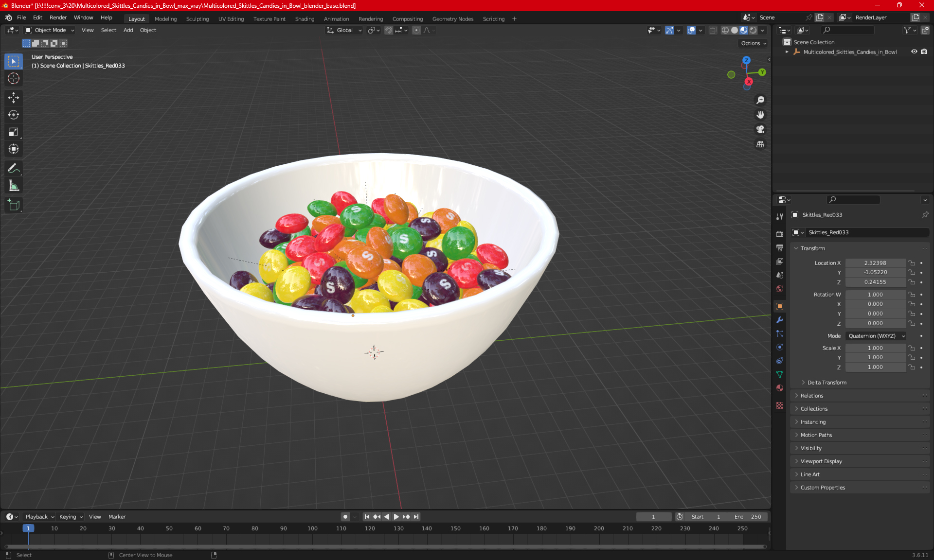The height and width of the screenshot is (560, 934).
Task: Click play animation button
Action: (396, 517)
